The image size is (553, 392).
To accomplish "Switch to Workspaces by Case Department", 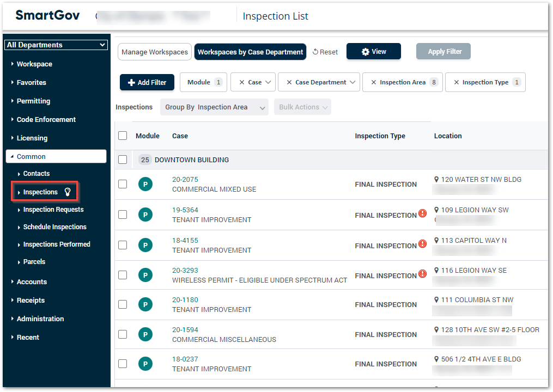I will (x=250, y=52).
